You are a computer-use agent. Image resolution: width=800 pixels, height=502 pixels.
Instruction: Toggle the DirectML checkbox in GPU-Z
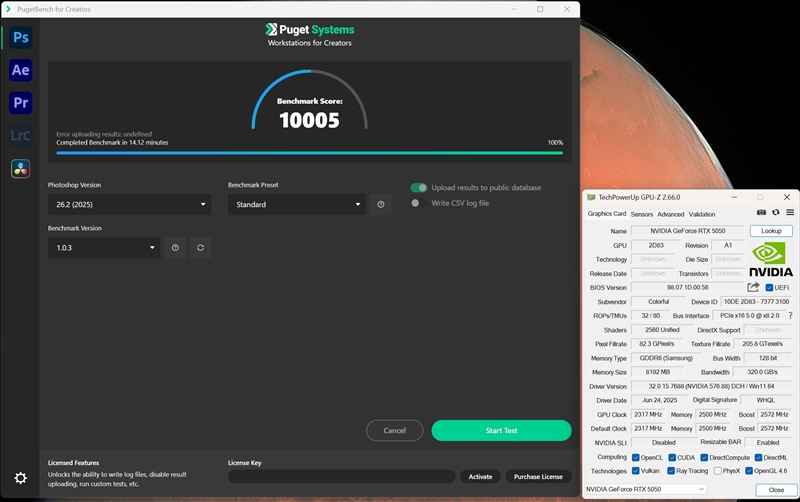tap(759, 458)
